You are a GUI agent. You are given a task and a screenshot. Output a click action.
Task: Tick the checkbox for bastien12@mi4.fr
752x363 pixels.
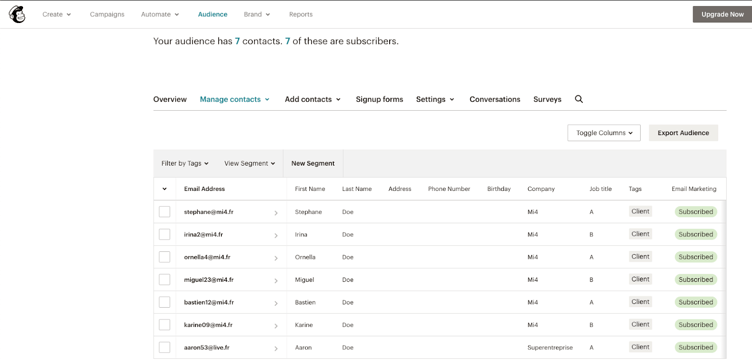coord(164,302)
